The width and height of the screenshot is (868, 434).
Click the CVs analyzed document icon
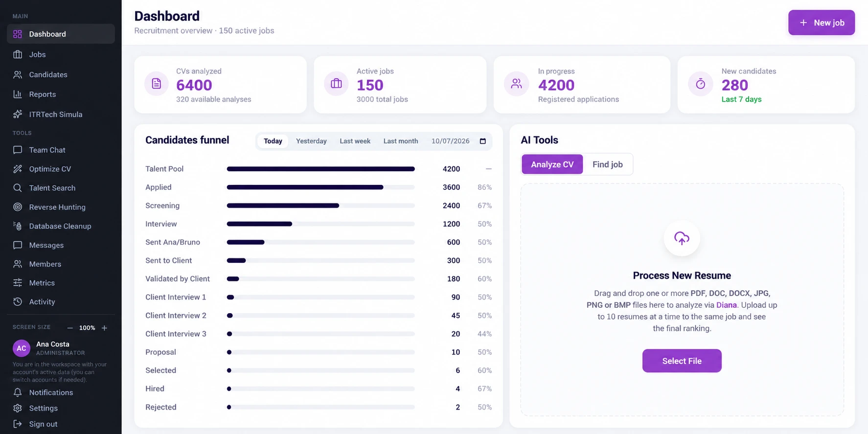[157, 84]
